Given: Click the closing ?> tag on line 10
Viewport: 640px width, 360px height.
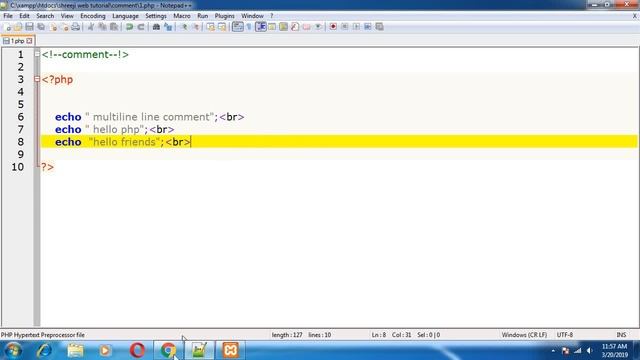Looking at the screenshot, I should pos(47,167).
